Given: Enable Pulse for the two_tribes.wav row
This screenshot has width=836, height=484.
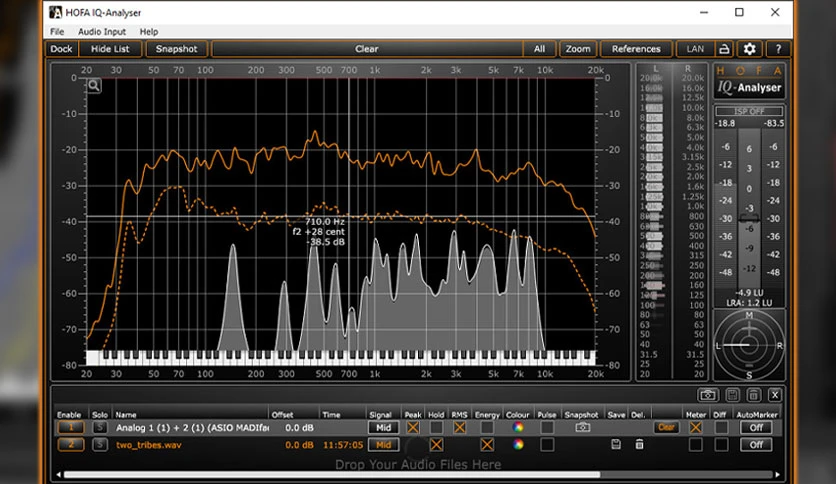Looking at the screenshot, I should pyautogui.click(x=546, y=444).
